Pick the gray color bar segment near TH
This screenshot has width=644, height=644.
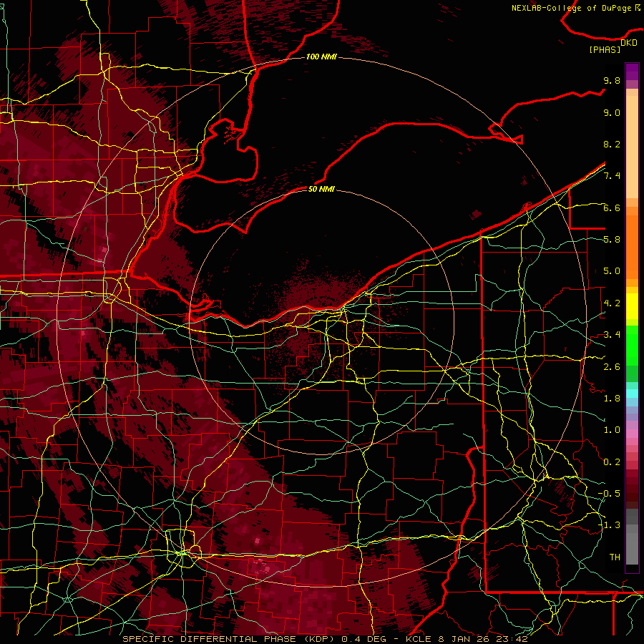tap(632, 550)
